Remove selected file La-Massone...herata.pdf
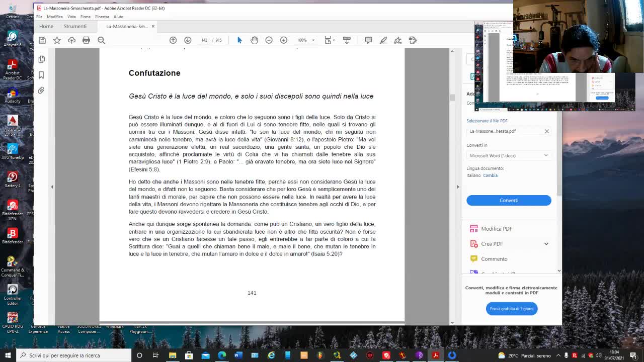Image resolution: width=644 pixels, height=362 pixels. [546, 131]
